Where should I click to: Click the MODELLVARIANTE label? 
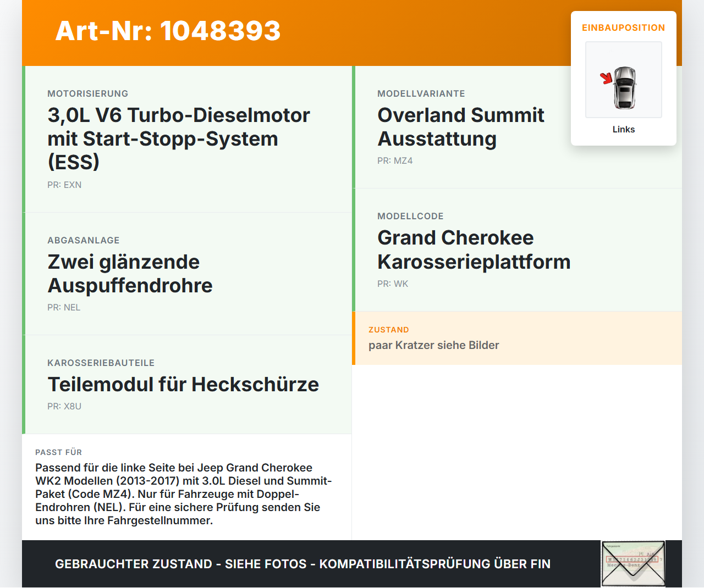pyautogui.click(x=421, y=93)
